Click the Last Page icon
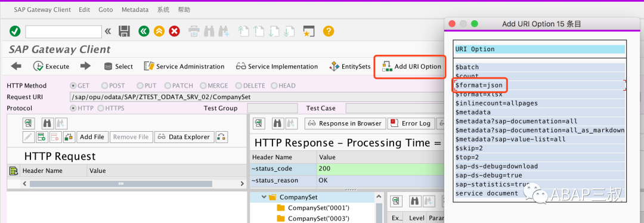 [289, 31]
